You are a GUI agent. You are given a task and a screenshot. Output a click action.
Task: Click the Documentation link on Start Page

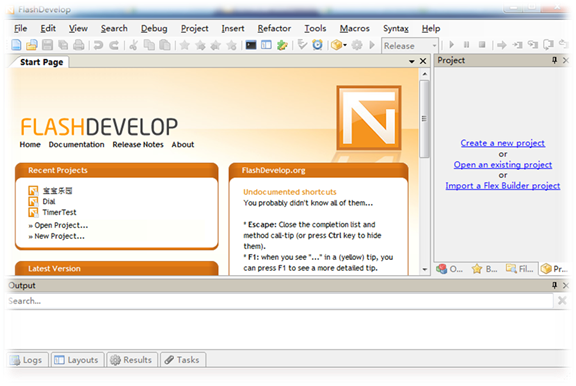(76, 145)
